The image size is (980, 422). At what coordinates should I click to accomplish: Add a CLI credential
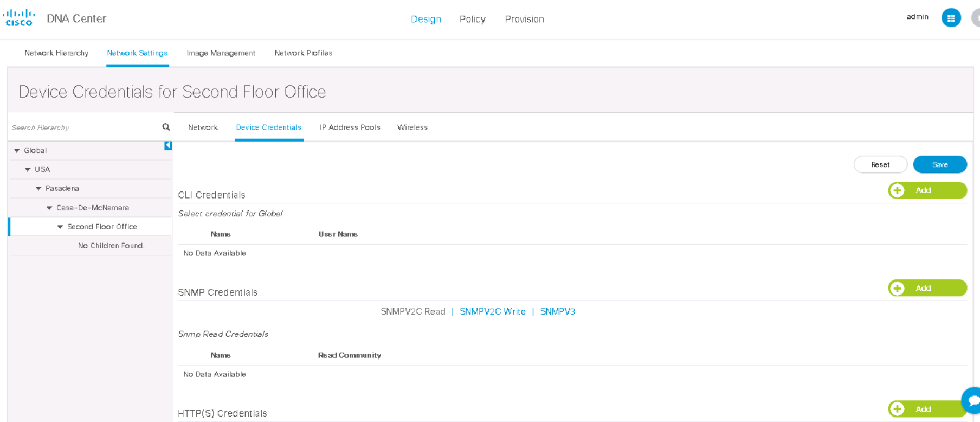coord(927,190)
